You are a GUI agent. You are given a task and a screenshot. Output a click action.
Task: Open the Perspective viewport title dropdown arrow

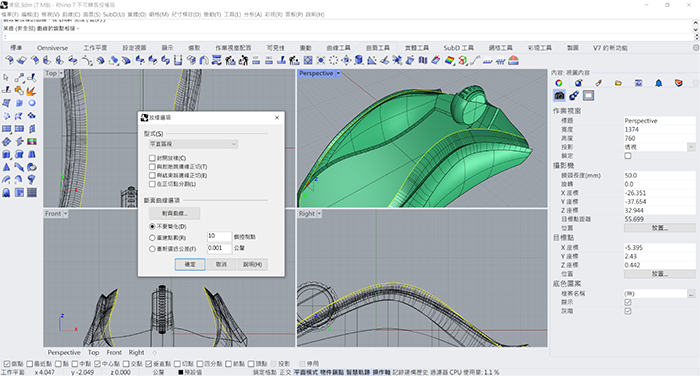click(x=338, y=73)
